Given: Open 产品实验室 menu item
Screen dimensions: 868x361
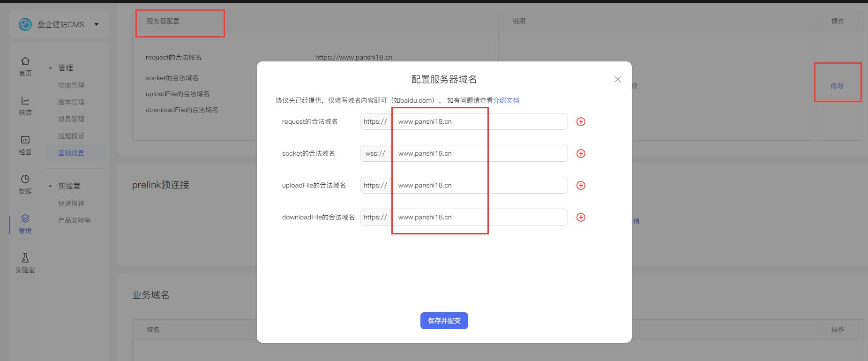Looking at the screenshot, I should pyautogui.click(x=75, y=220).
